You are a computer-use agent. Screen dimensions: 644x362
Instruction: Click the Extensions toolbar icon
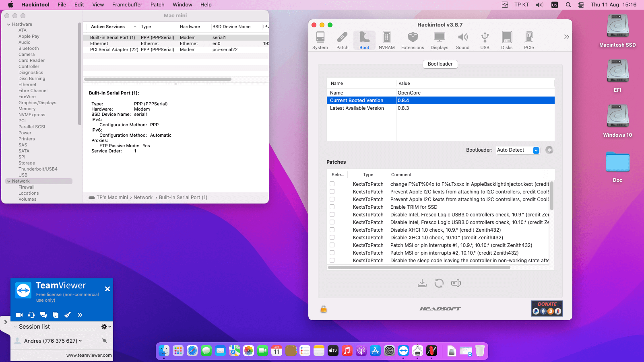click(x=412, y=41)
